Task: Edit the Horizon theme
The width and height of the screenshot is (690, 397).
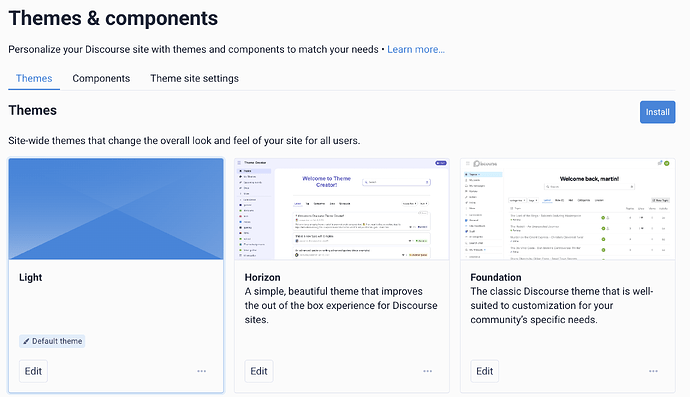Action: 259,371
